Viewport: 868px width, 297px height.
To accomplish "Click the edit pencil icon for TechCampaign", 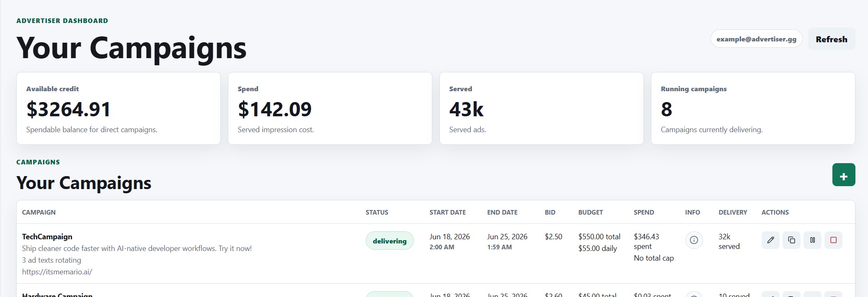I will pyautogui.click(x=770, y=240).
